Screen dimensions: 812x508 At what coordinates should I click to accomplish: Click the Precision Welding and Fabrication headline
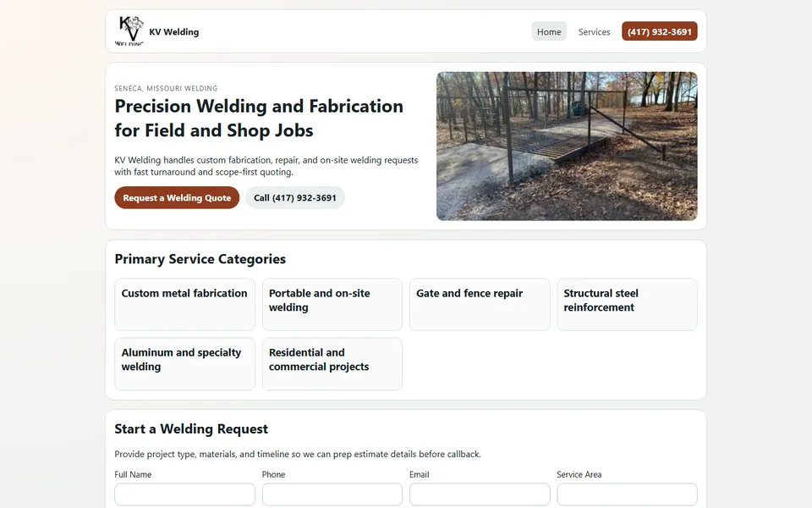click(x=259, y=119)
